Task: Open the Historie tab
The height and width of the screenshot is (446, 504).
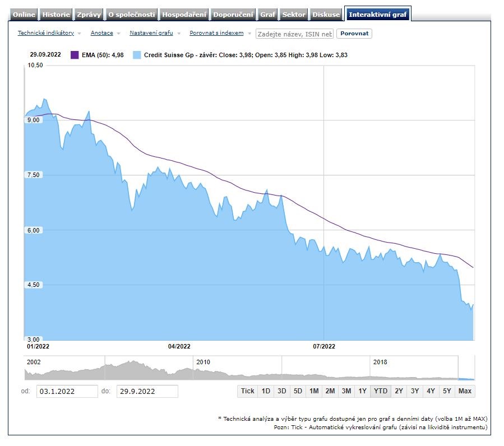Action: [x=56, y=15]
